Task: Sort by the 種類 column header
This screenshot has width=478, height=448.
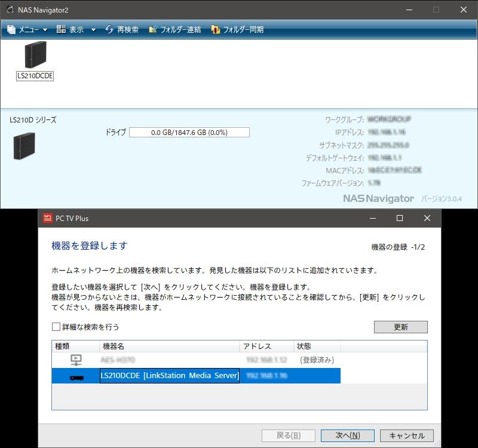Action: click(76, 346)
